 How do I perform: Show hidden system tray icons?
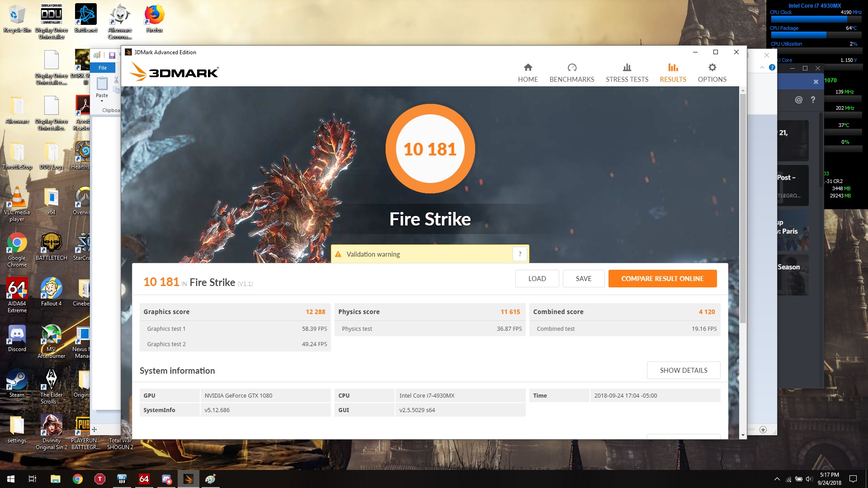click(x=777, y=479)
